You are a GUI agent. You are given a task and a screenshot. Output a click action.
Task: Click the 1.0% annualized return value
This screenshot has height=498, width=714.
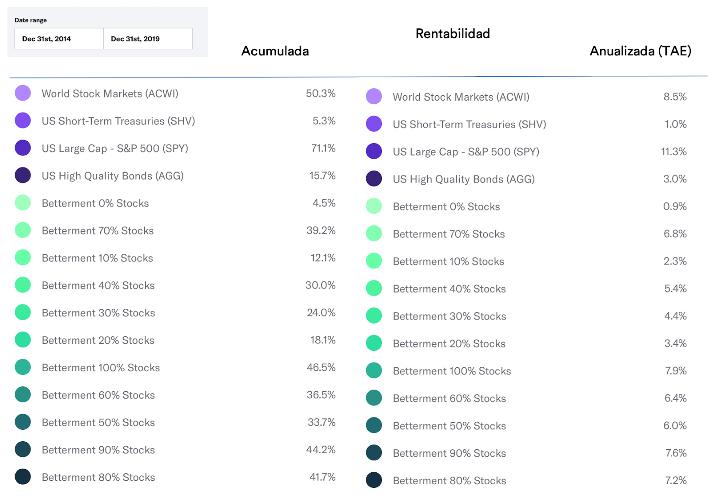point(675,124)
